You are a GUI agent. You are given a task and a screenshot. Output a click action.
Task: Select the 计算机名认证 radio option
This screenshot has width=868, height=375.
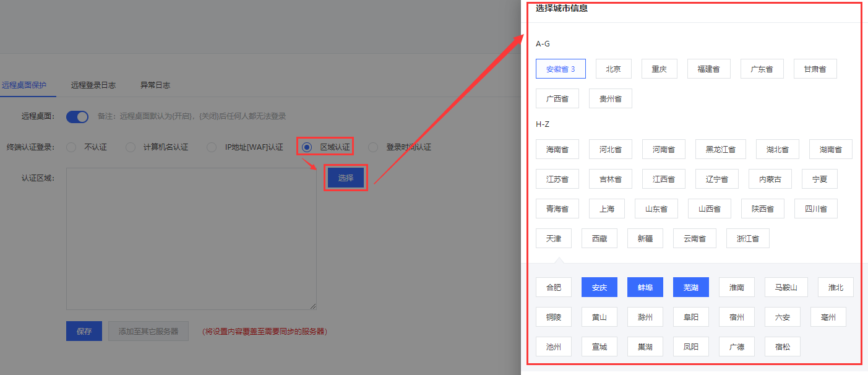(x=131, y=147)
